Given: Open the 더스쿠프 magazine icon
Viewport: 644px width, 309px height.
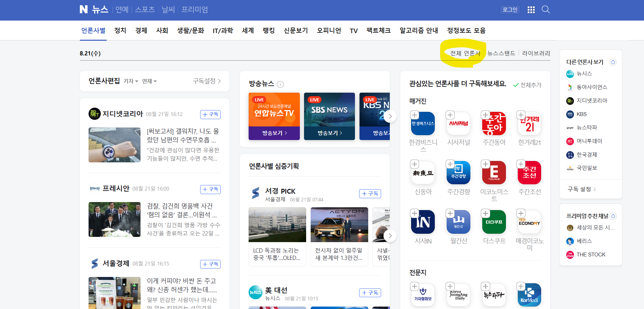Looking at the screenshot, I should pyautogui.click(x=494, y=222).
